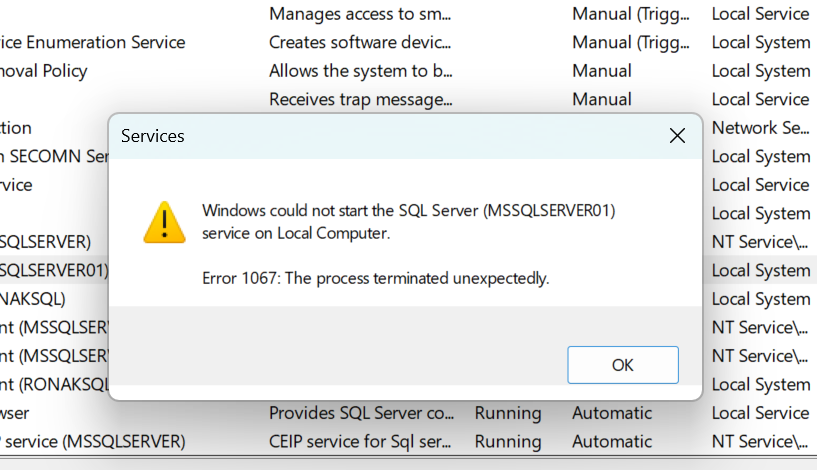Click the yellow warning triangle icon
The height and width of the screenshot is (470, 817).
(x=165, y=222)
